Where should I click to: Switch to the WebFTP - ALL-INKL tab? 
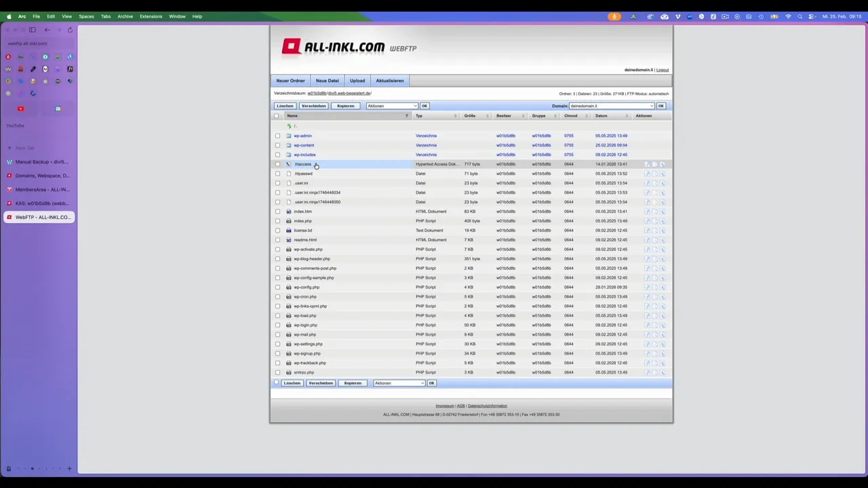tap(42, 217)
